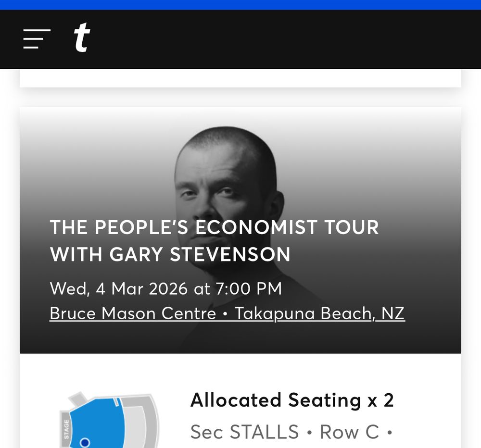
Task: Click the "7:00 PM" start time
Action: tap(248, 289)
